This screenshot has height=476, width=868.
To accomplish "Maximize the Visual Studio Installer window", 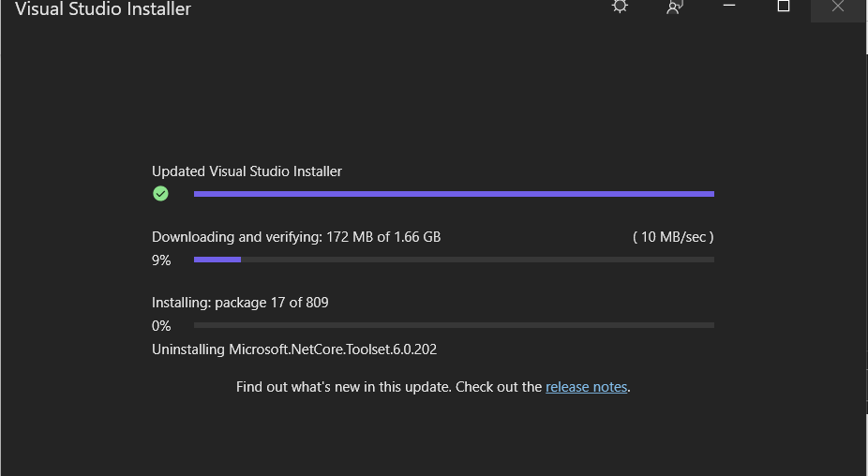I will coord(784,6).
